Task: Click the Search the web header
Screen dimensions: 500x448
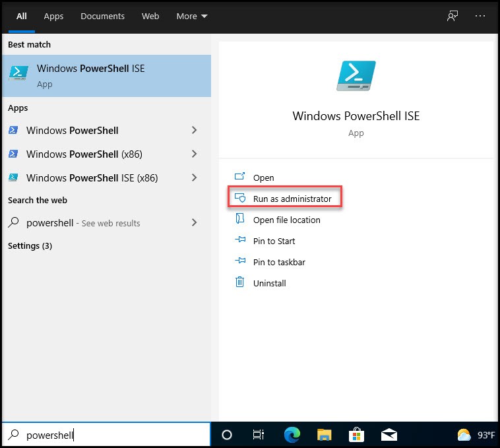Action: pos(38,200)
